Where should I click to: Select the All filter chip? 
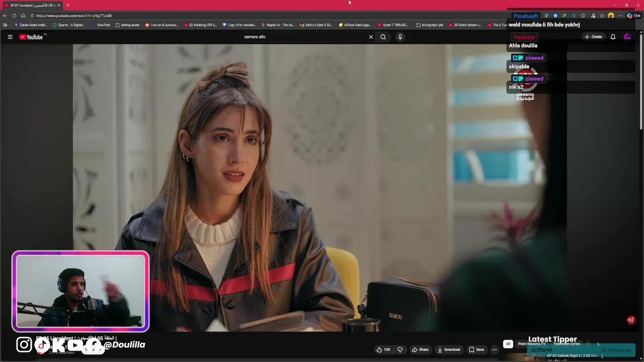coord(508,344)
